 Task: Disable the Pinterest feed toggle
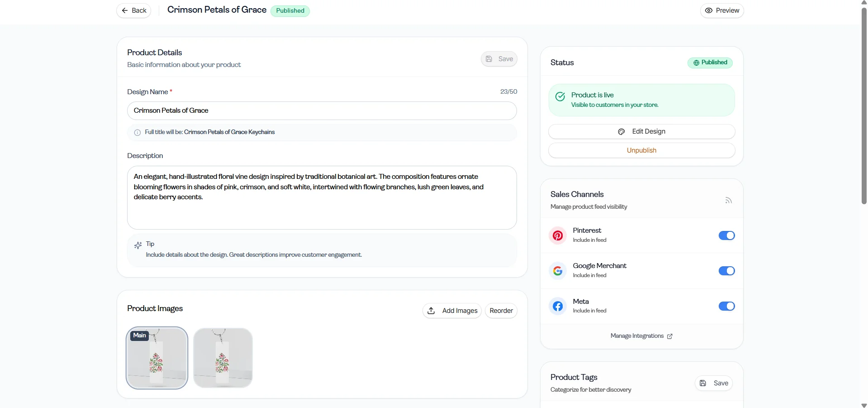click(726, 235)
